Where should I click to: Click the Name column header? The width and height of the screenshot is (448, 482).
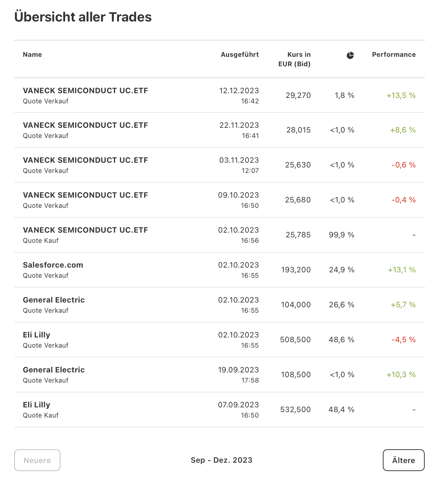[x=32, y=55]
